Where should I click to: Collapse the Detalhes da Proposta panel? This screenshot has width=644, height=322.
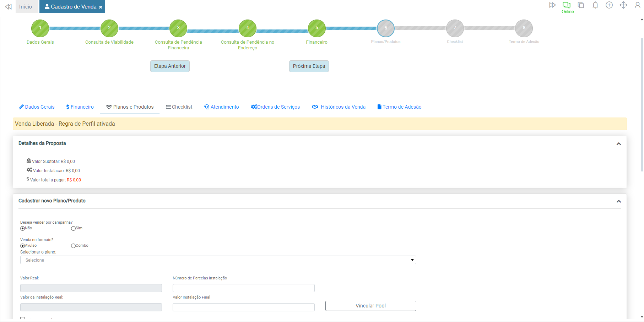click(618, 144)
